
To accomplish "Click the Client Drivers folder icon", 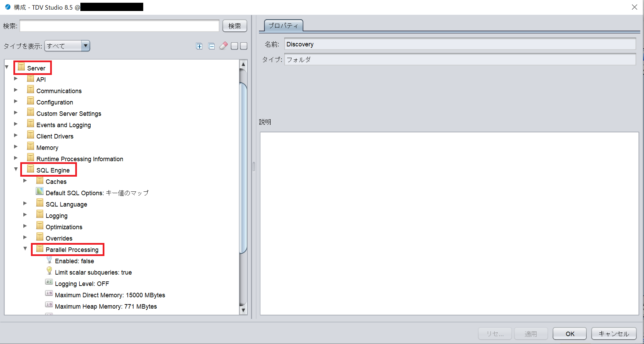I will (31, 135).
